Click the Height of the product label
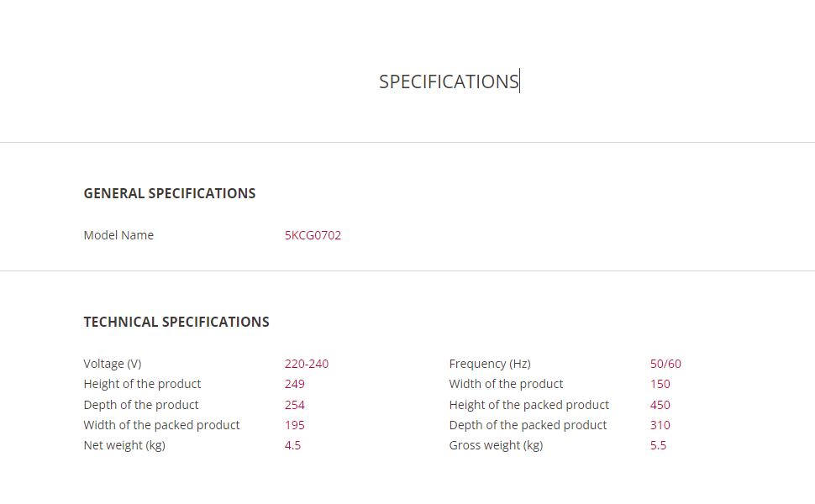 (x=142, y=384)
